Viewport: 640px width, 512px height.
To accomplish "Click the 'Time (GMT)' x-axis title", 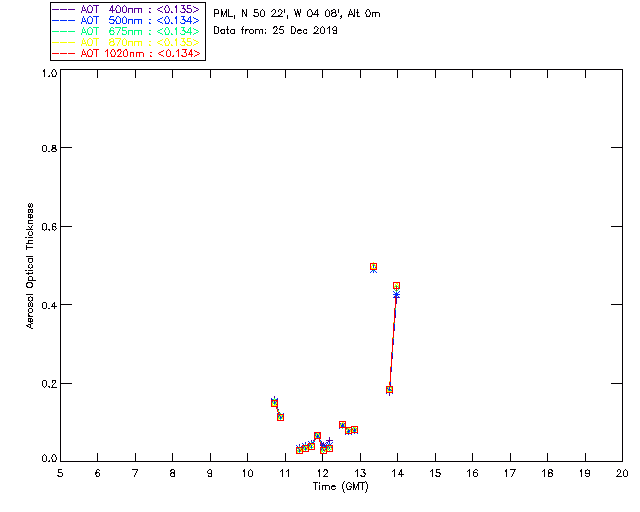I will coord(340,487).
